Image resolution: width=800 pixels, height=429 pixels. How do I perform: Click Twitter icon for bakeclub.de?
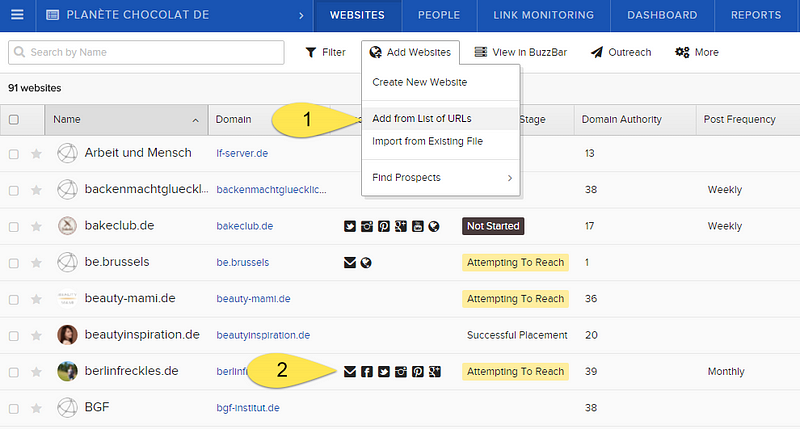[x=349, y=226]
